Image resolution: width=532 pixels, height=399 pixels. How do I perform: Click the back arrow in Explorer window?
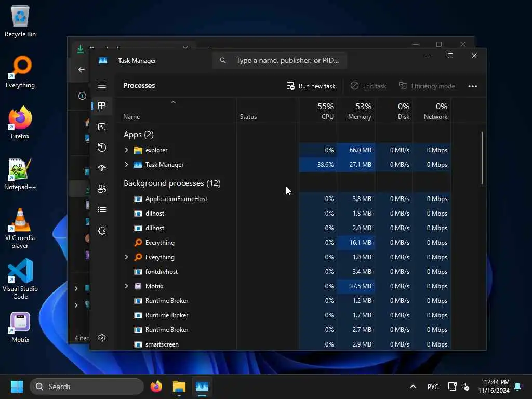click(x=82, y=70)
